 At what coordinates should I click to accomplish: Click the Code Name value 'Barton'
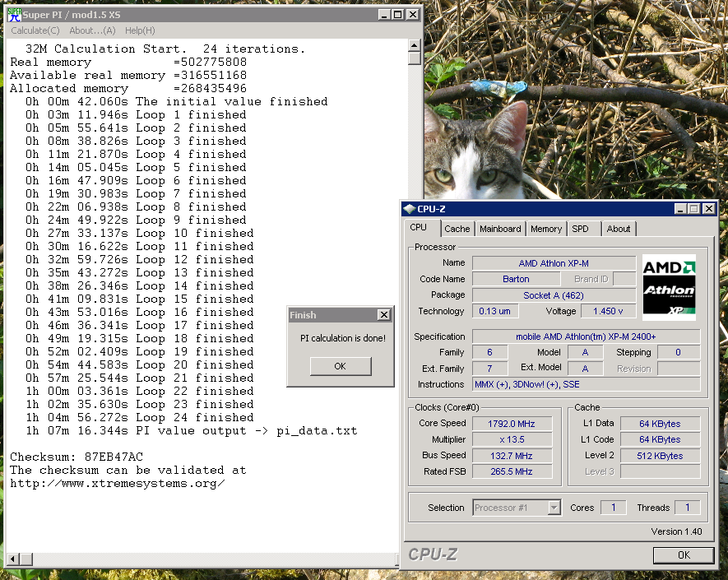[x=516, y=279]
